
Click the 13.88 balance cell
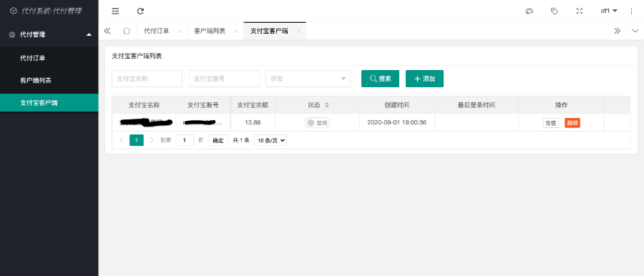coord(253,122)
